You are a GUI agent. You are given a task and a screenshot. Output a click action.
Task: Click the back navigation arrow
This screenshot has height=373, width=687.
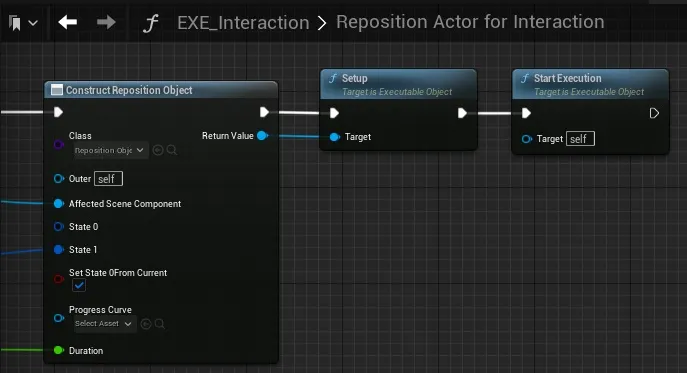click(x=67, y=22)
